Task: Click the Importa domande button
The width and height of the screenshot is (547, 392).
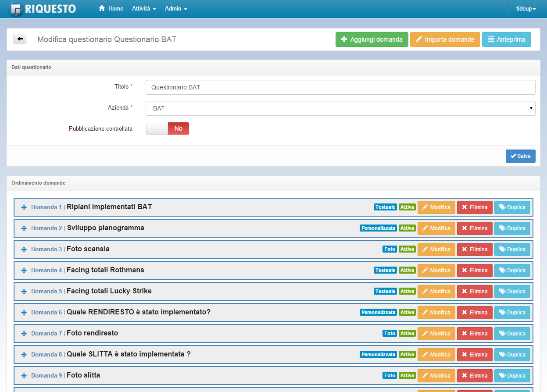Action: [x=445, y=39]
